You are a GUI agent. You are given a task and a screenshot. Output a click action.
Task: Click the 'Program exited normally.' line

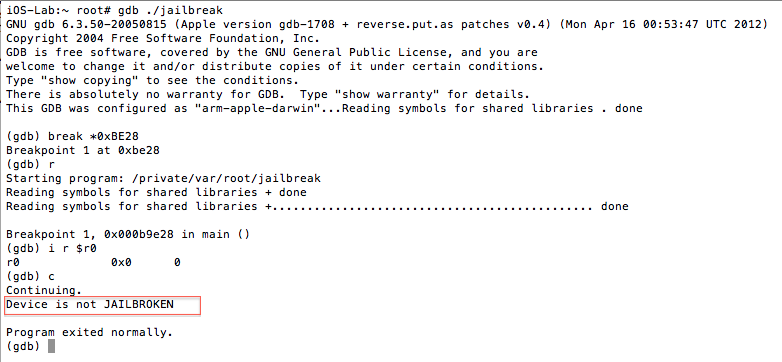89,333
